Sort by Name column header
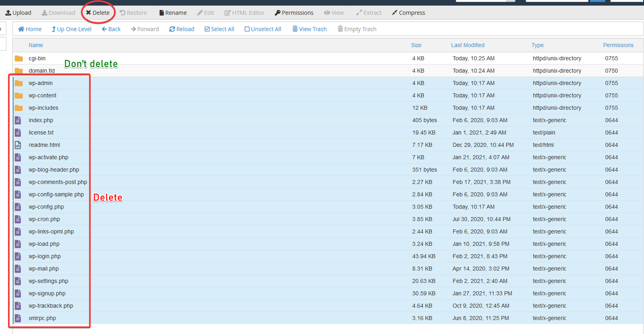This screenshot has height=334, width=644. [x=36, y=45]
